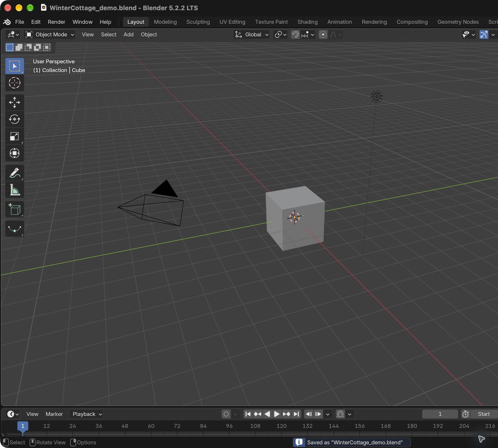Set selection mode to Extend
This screenshot has height=448, width=498.
coord(19,47)
